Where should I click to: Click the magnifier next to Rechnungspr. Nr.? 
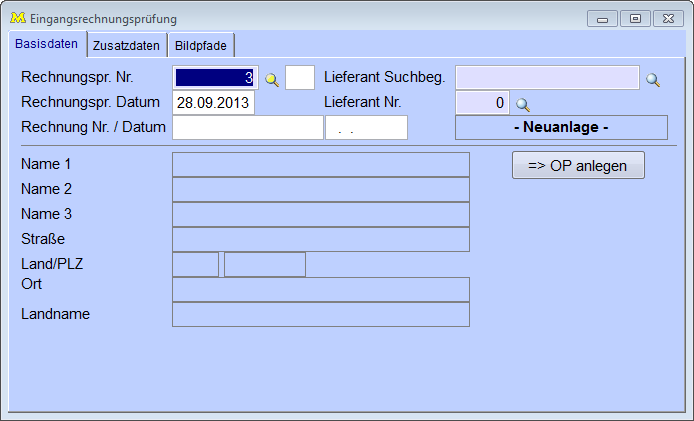coord(271,79)
